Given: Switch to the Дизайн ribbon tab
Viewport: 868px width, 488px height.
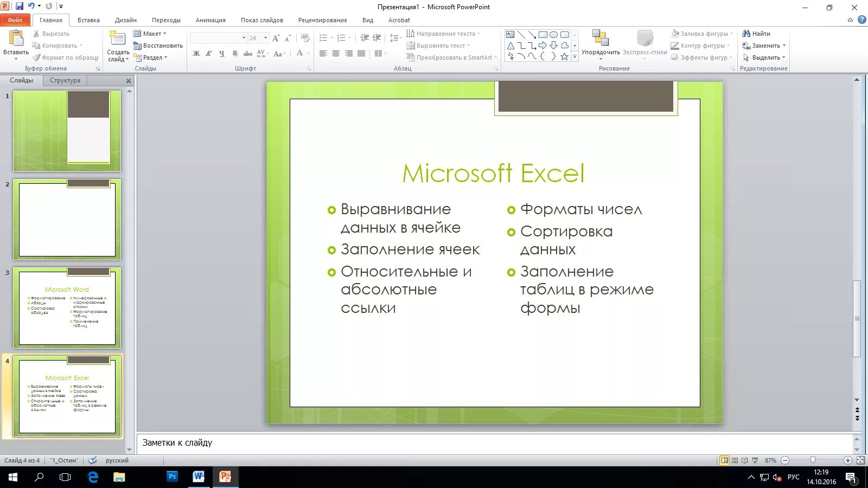Looking at the screenshot, I should (x=126, y=20).
